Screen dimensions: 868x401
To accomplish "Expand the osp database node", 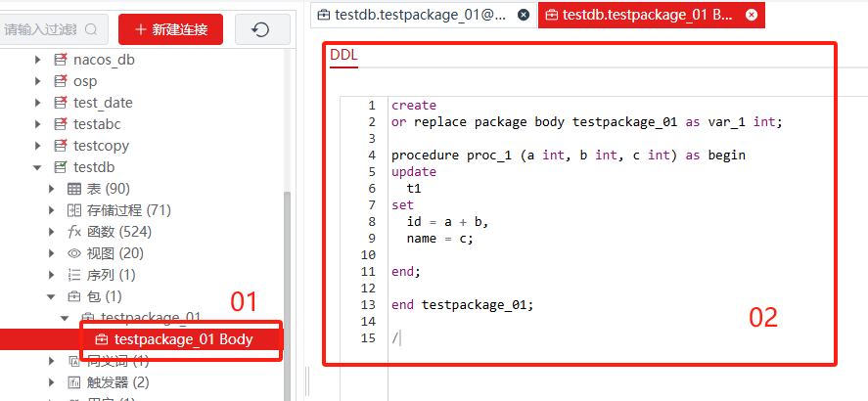I will click(x=38, y=81).
